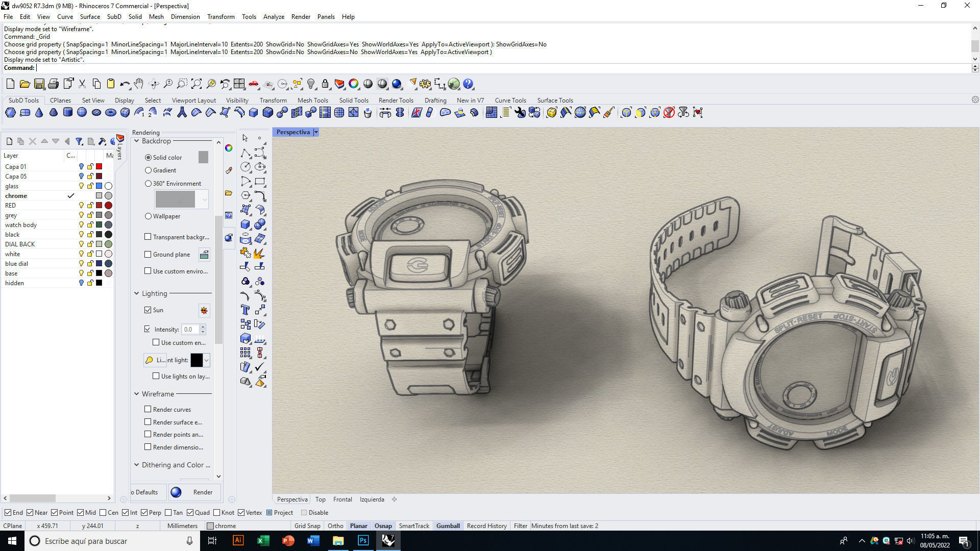The image size is (980, 551).
Task: Toggle the Ortho-adjacent Tan osnap checkbox
Action: coord(168,513)
